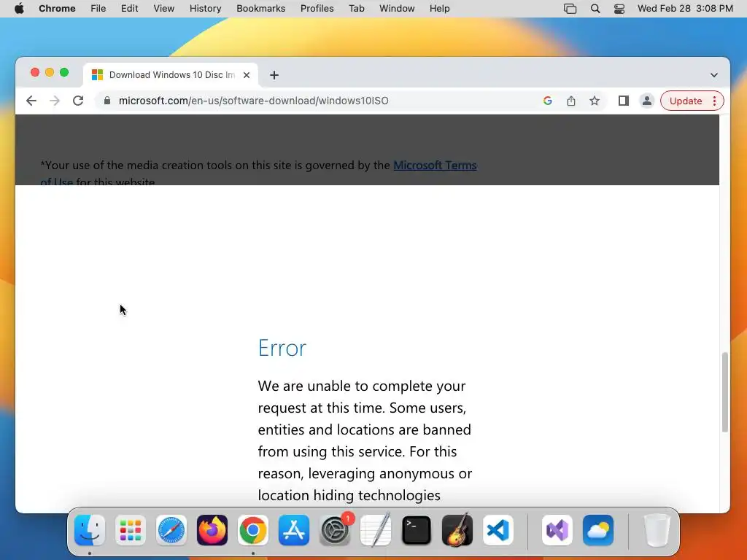Open the cloud weather app in Dock
Image resolution: width=747 pixels, height=560 pixels.
tap(598, 530)
